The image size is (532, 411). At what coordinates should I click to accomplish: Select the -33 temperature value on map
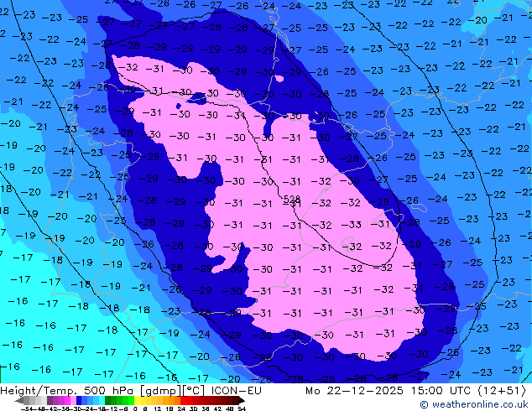pos(351,225)
